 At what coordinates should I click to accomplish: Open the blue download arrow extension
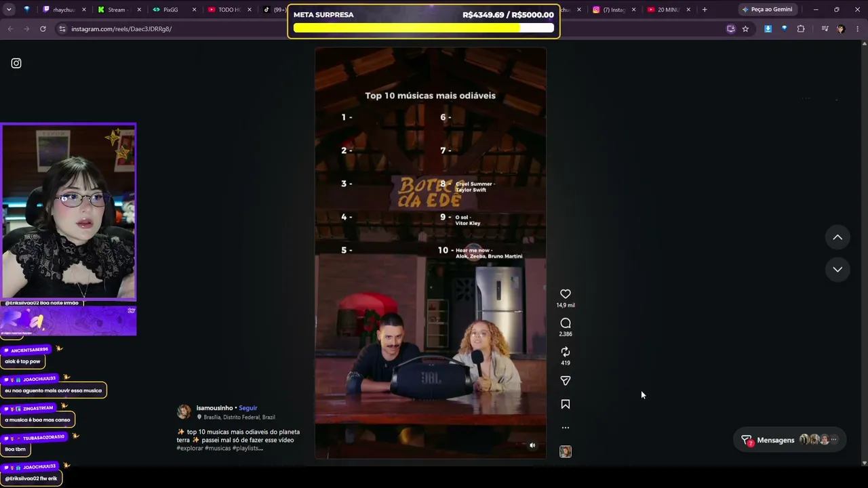pyautogui.click(x=768, y=29)
